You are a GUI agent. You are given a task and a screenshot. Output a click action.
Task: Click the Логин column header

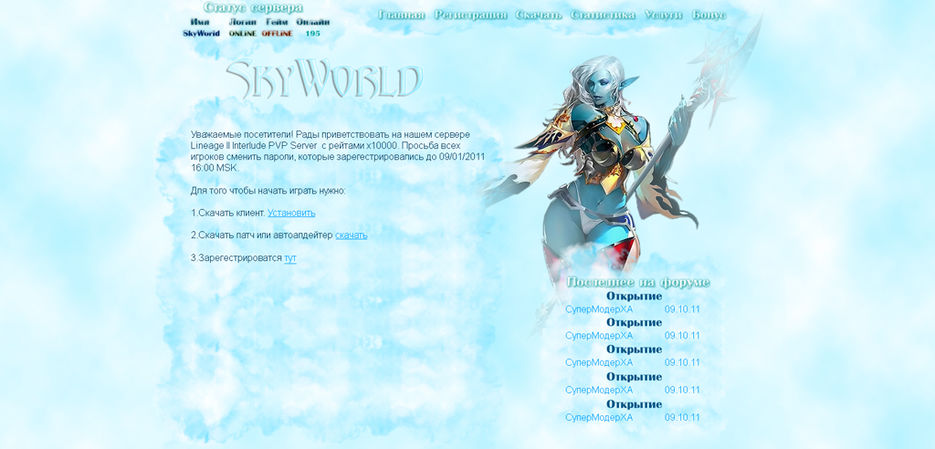[243, 22]
